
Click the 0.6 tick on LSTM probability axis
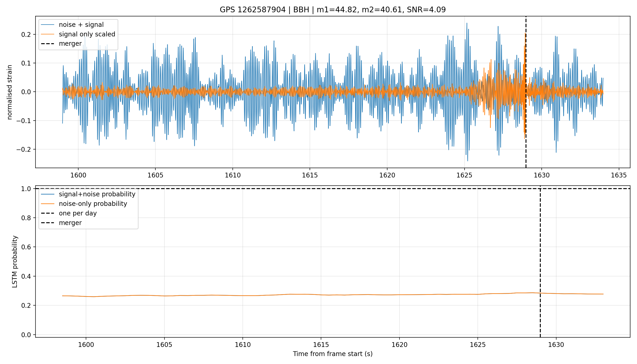(x=26, y=247)
